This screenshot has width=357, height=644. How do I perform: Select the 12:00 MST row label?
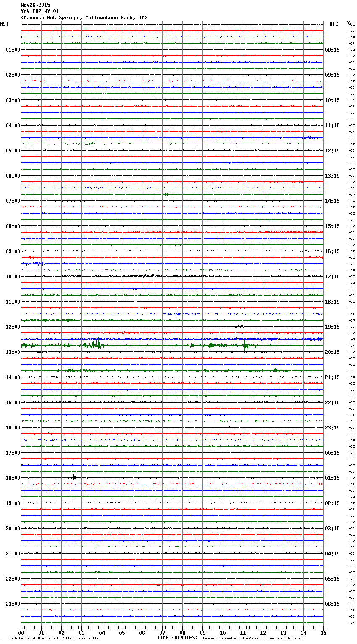click(x=13, y=327)
